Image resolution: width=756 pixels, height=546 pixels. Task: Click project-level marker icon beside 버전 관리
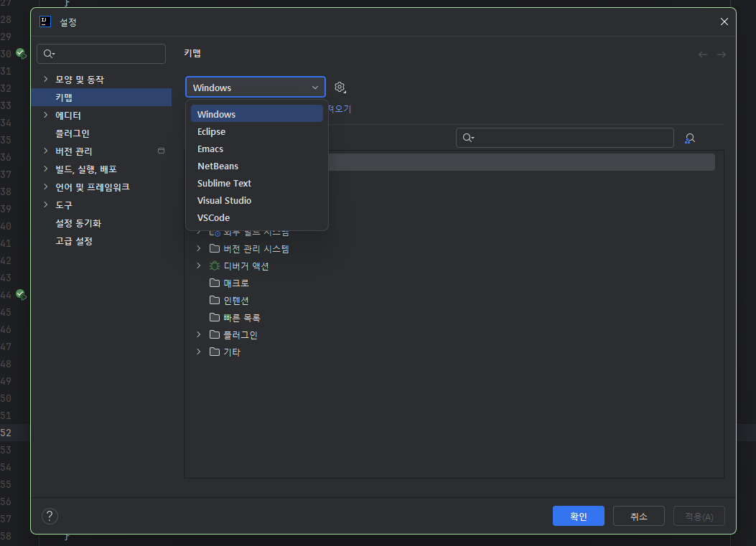[x=161, y=151]
